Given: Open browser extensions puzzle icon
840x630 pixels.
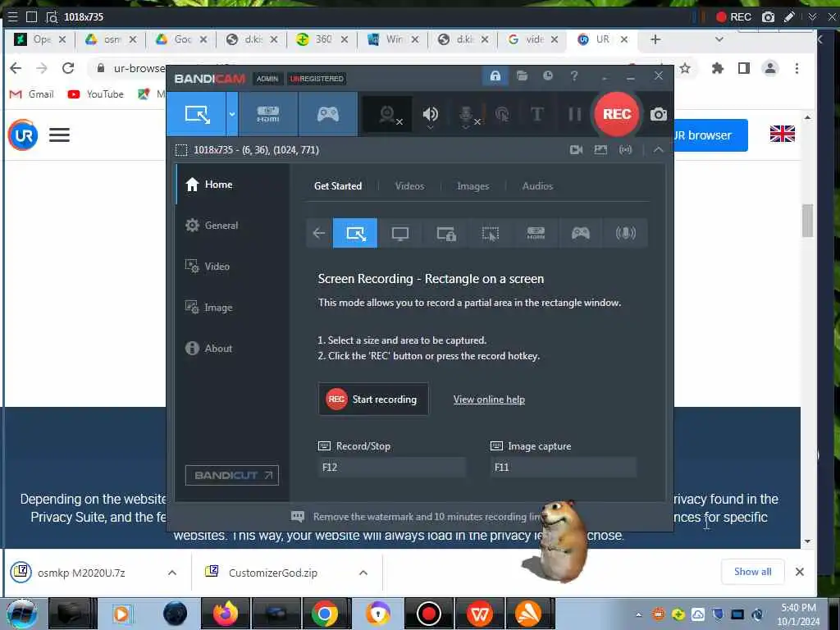Looking at the screenshot, I should pyautogui.click(x=717, y=68).
